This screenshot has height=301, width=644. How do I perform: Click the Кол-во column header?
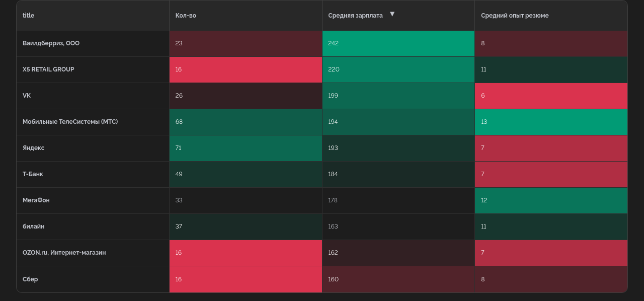pyautogui.click(x=186, y=16)
